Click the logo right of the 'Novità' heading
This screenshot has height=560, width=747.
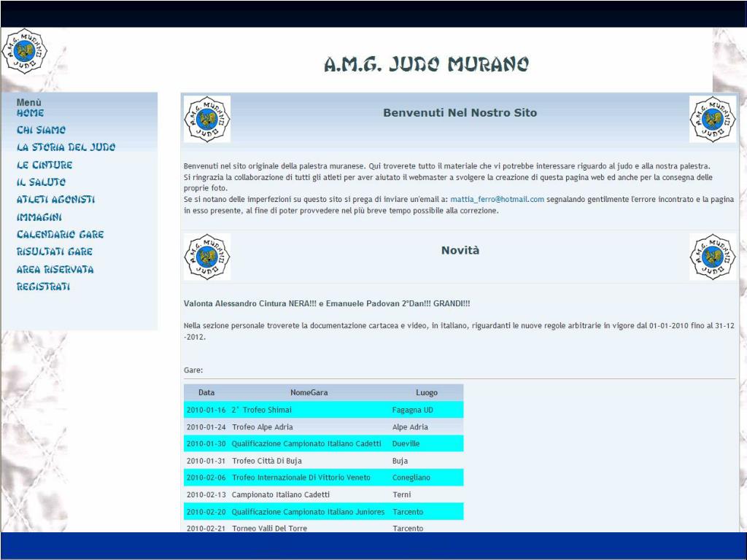pyautogui.click(x=713, y=257)
